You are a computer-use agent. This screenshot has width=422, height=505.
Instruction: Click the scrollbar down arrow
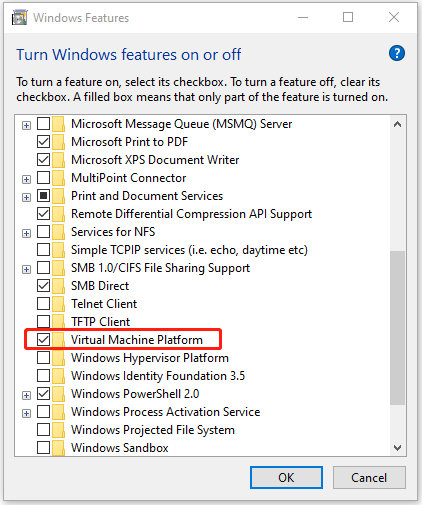pos(397,448)
